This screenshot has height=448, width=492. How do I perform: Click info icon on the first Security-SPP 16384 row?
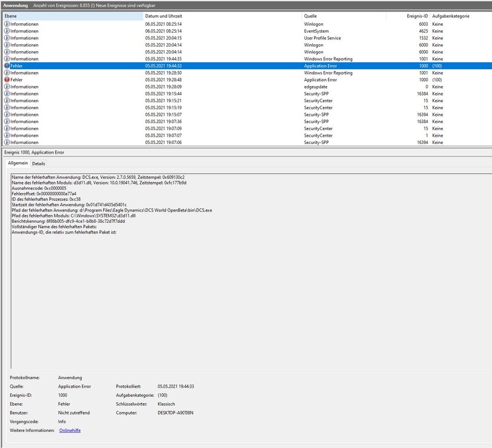(6, 94)
